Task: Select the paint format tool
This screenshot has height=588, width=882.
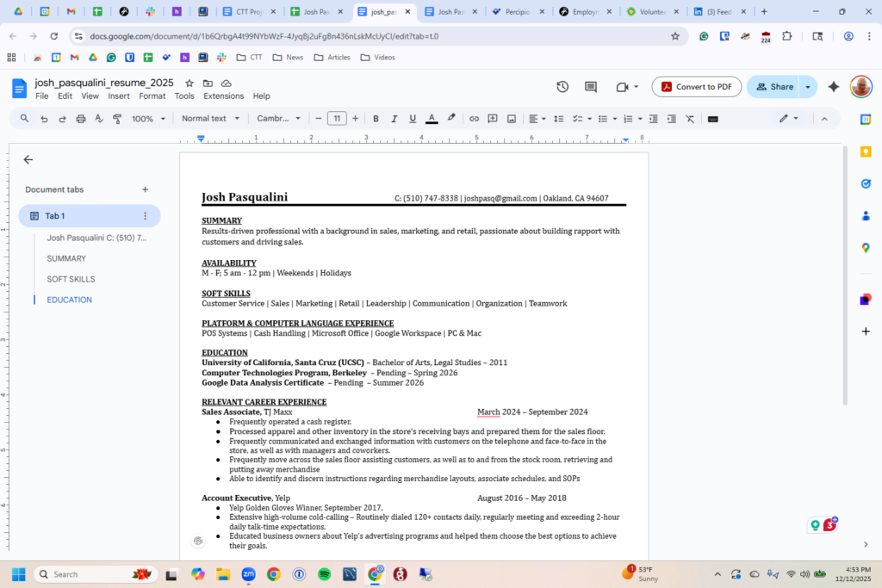Action: (x=117, y=119)
